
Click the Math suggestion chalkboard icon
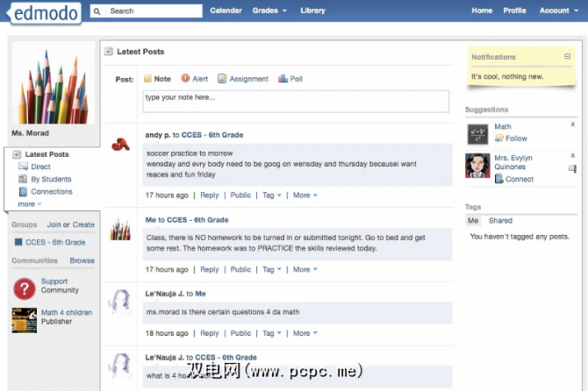[477, 134]
